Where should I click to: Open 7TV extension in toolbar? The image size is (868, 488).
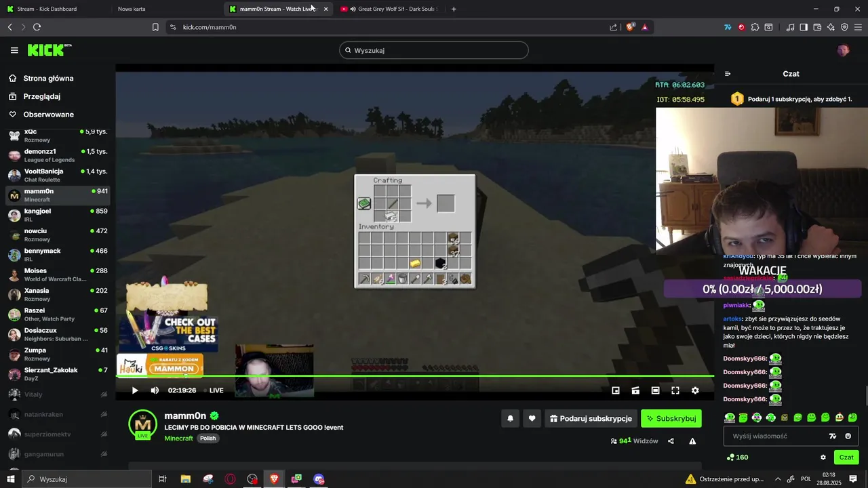pos(728,27)
